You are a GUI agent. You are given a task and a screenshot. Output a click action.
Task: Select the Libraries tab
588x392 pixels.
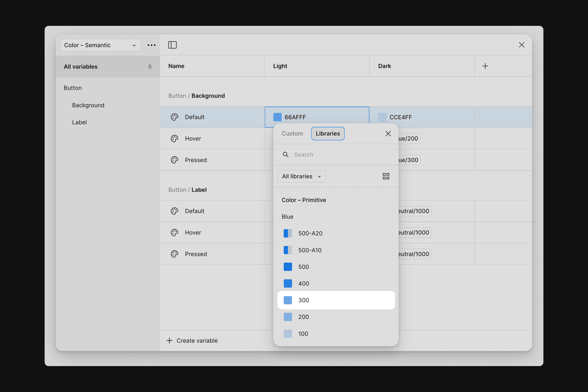coord(328,134)
